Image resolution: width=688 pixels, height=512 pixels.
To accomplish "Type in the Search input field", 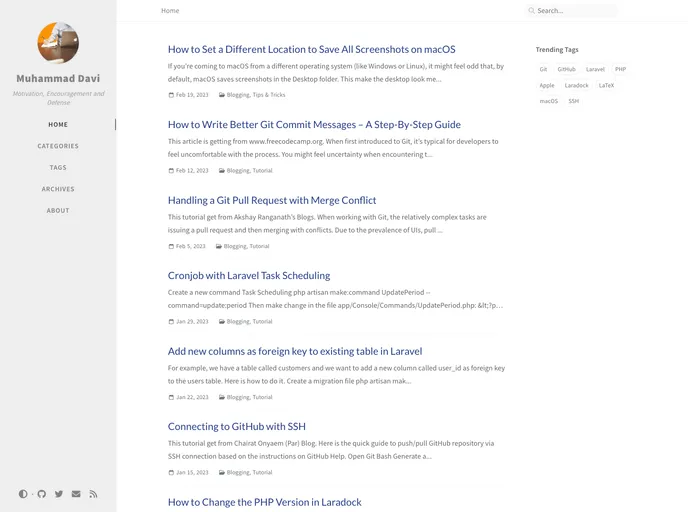I will [x=575, y=11].
